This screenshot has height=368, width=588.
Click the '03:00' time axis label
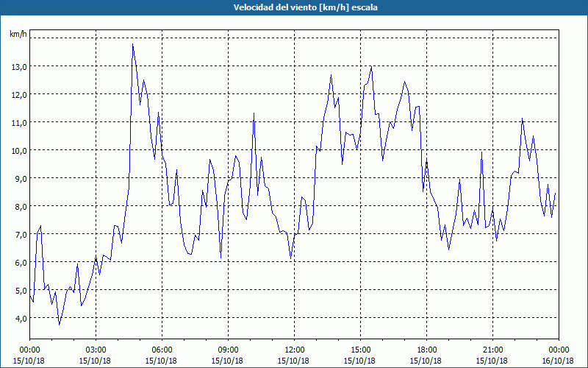pyautogui.click(x=96, y=350)
